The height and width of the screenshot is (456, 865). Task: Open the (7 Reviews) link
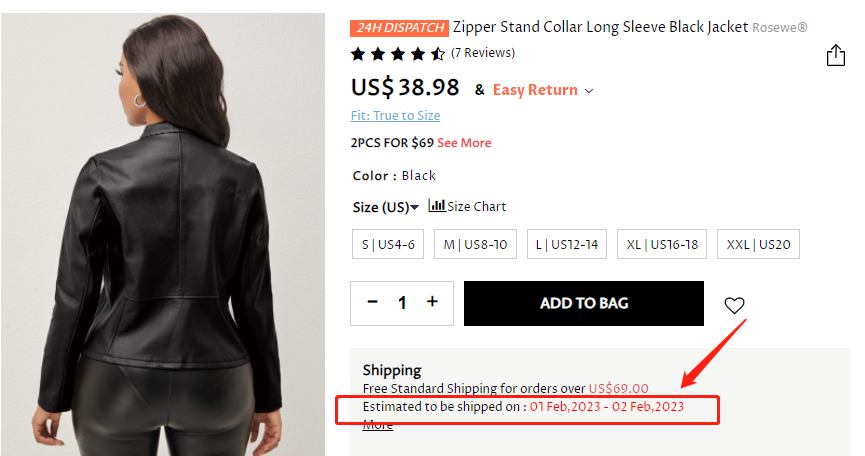click(x=483, y=53)
